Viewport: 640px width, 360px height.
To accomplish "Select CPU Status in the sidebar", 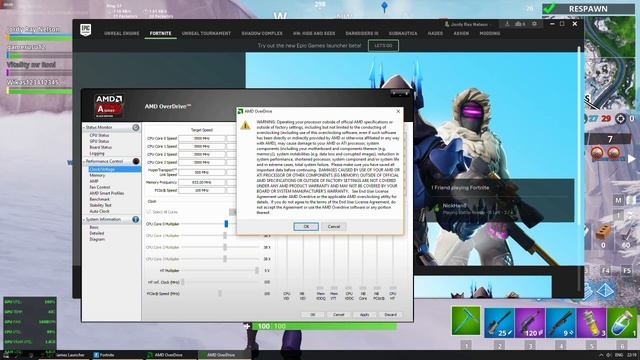I will (x=99, y=135).
